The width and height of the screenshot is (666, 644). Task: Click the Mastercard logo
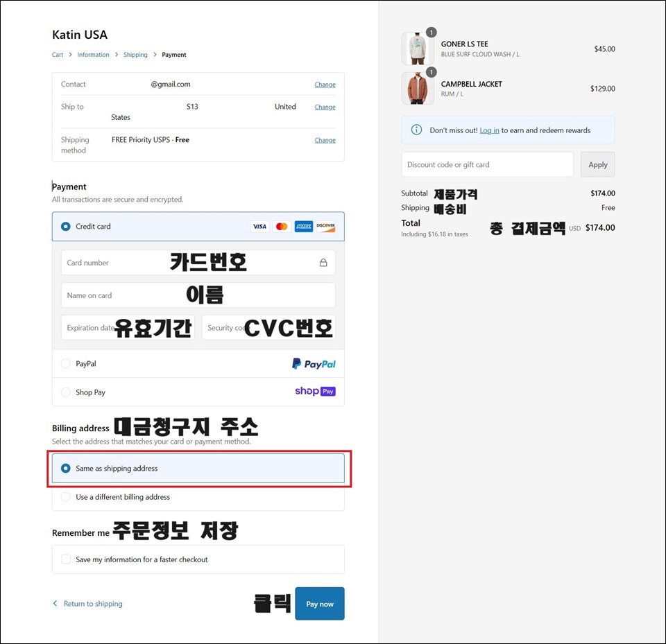click(x=282, y=226)
